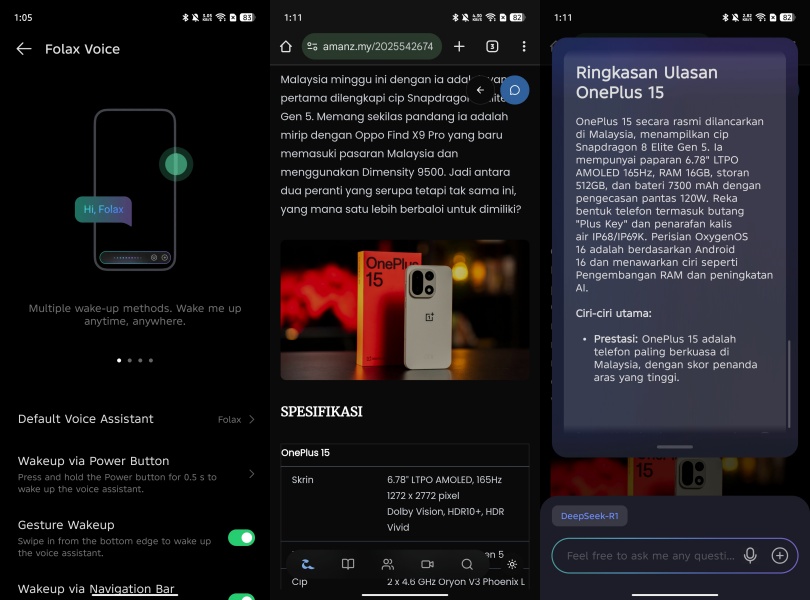810x600 pixels.
Task: Tap Folax wave icon in floating toolbar
Action: (x=308, y=564)
